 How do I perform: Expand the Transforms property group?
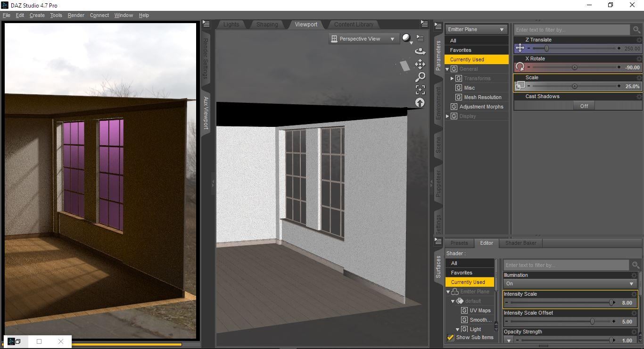(x=452, y=79)
